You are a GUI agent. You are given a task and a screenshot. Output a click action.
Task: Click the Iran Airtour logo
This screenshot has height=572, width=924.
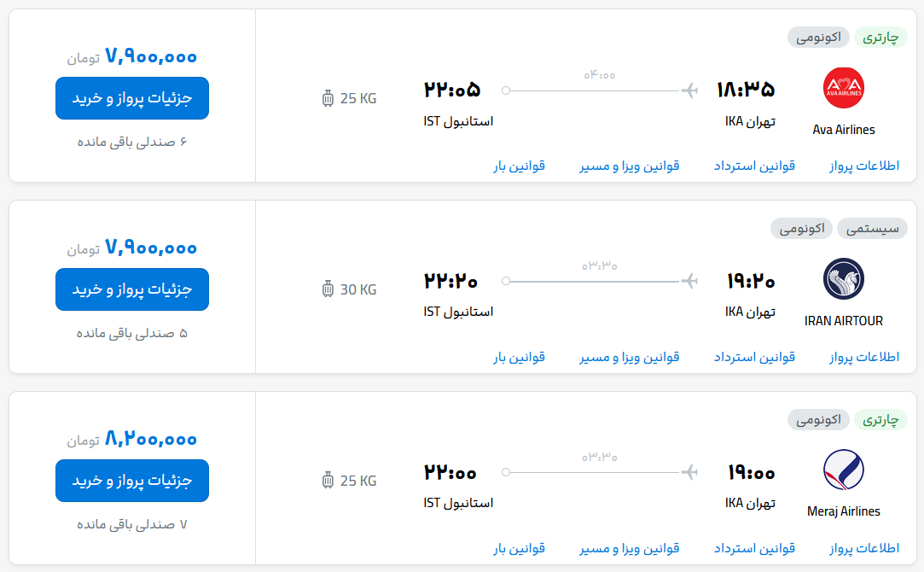tap(843, 279)
